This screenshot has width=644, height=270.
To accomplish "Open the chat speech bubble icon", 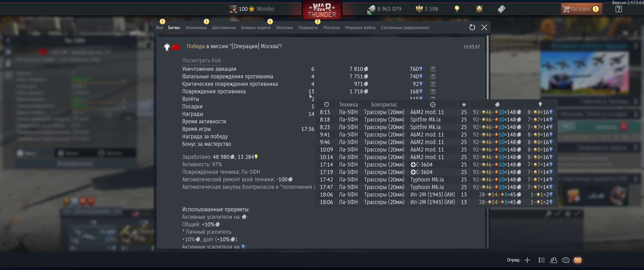I will (x=566, y=260).
